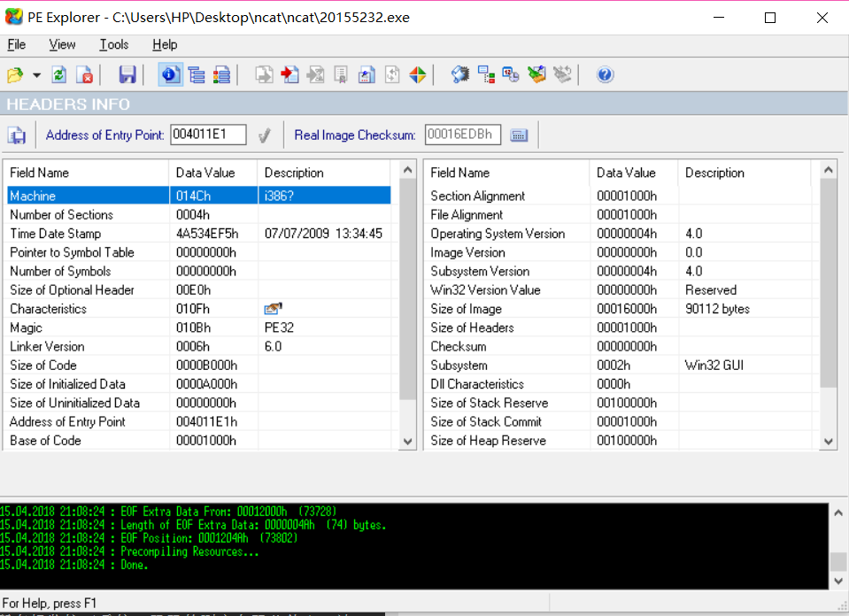Click the grayed export arrow page icon

point(264,74)
